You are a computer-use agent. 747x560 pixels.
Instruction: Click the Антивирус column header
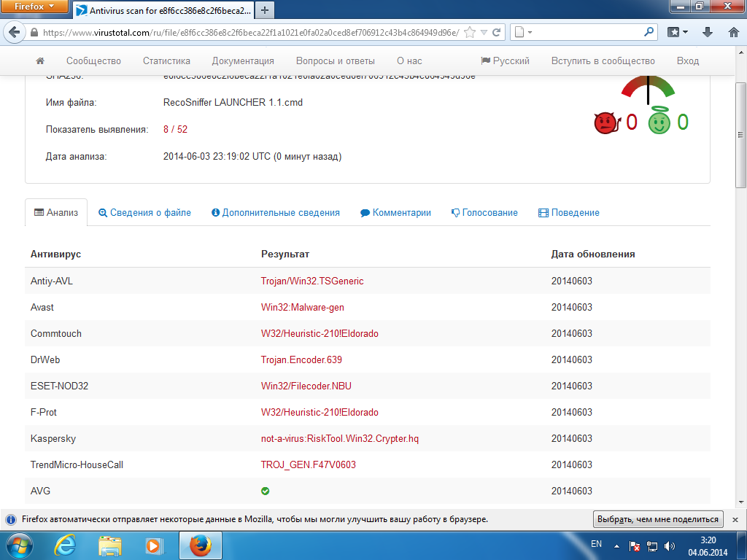55,254
